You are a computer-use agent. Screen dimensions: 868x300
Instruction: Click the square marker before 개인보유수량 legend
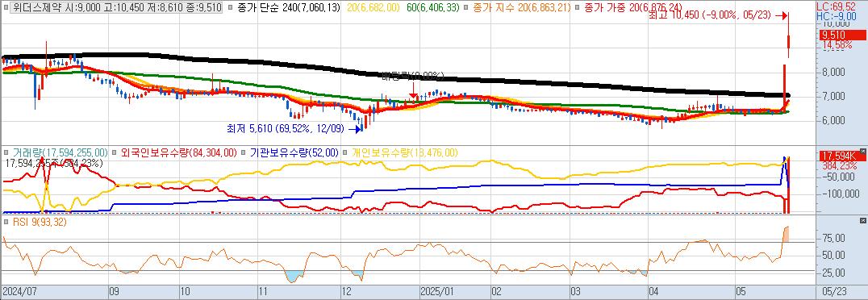coord(345,152)
